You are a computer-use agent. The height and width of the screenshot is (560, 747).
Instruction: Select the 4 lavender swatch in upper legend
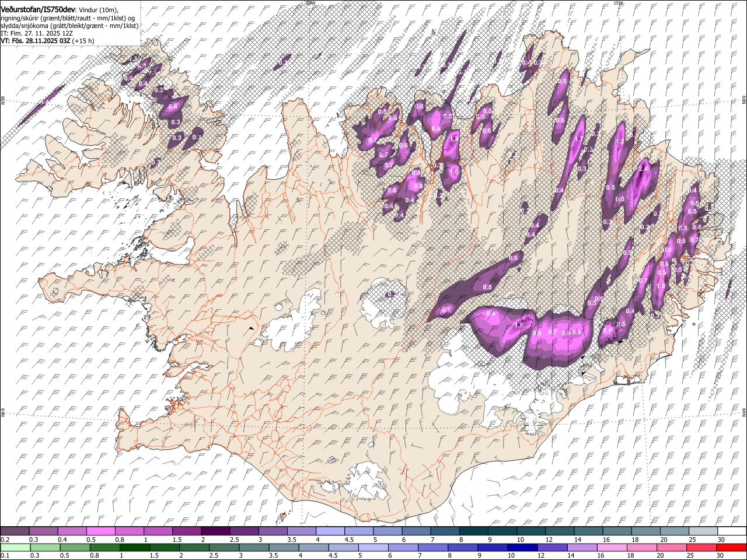point(330,531)
